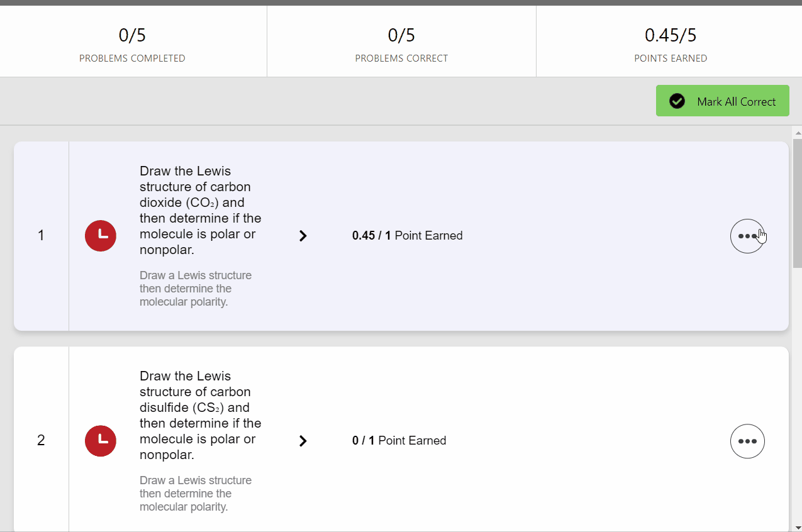Expand the carbon dioxide problem details chevron
The height and width of the screenshot is (532, 802).
coord(303,236)
